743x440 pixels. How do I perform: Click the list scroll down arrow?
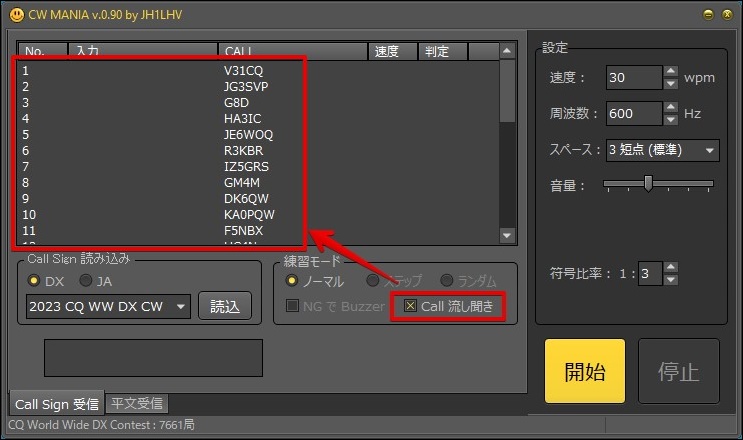tap(507, 235)
